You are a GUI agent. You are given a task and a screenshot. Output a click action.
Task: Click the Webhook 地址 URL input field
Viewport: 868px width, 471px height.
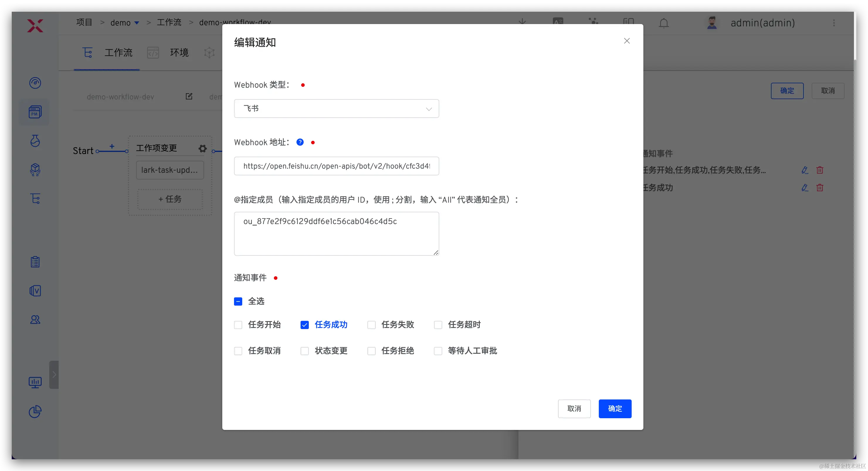coord(336,166)
